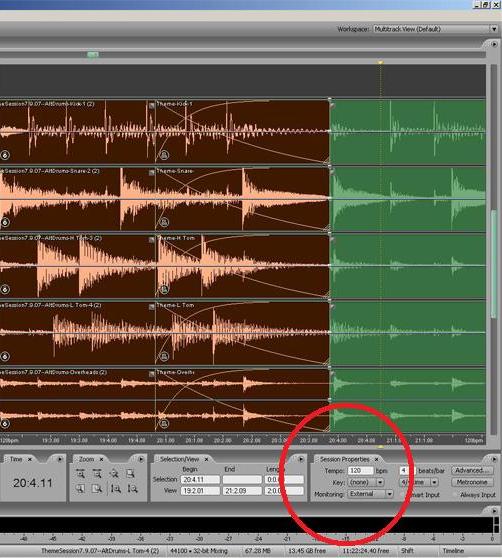
Task: Open Selection/View panel options menu arrow
Action: click(x=301, y=459)
